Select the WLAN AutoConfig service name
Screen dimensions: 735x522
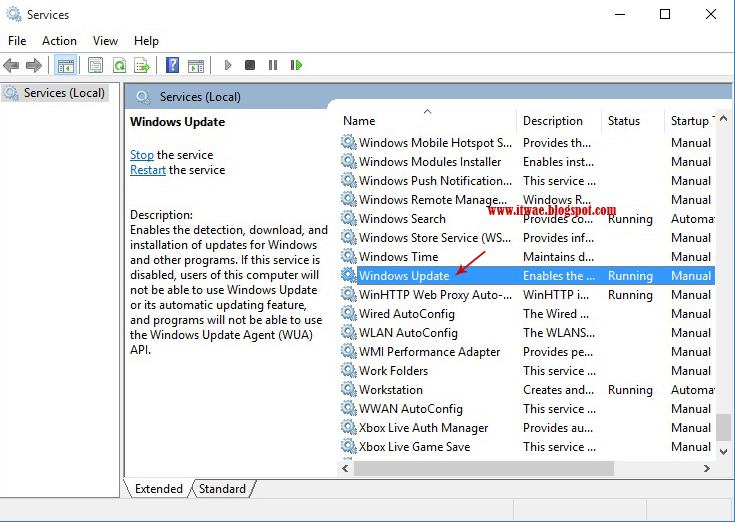pyautogui.click(x=408, y=333)
